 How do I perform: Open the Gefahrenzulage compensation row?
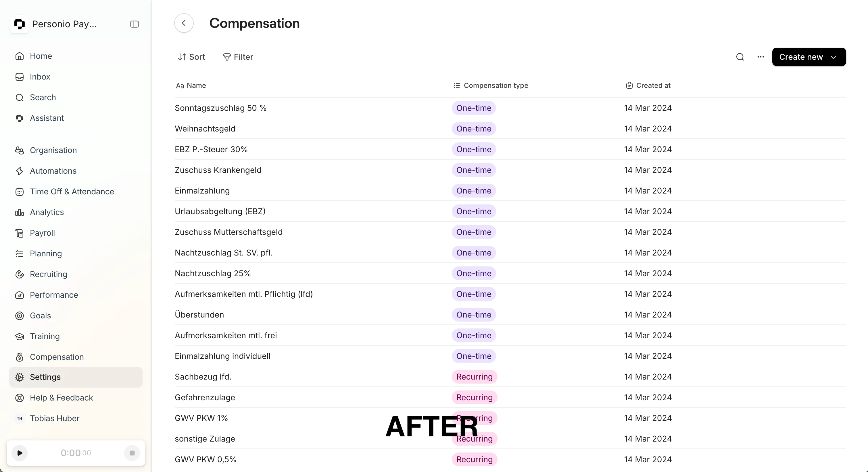(510, 397)
